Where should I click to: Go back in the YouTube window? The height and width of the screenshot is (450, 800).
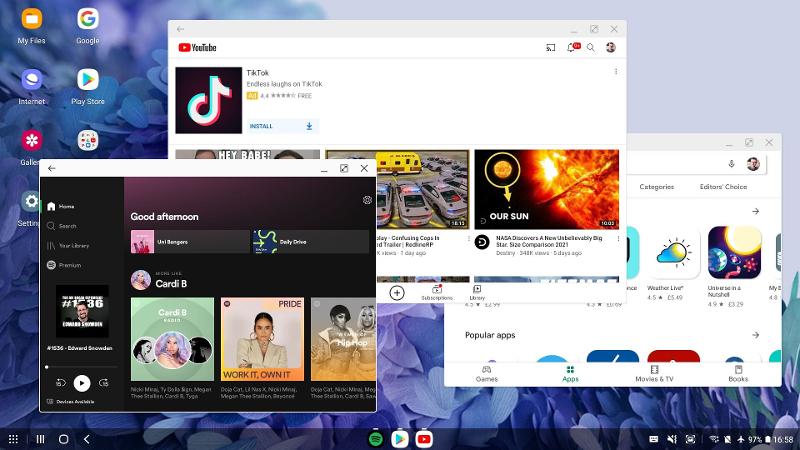[180, 29]
